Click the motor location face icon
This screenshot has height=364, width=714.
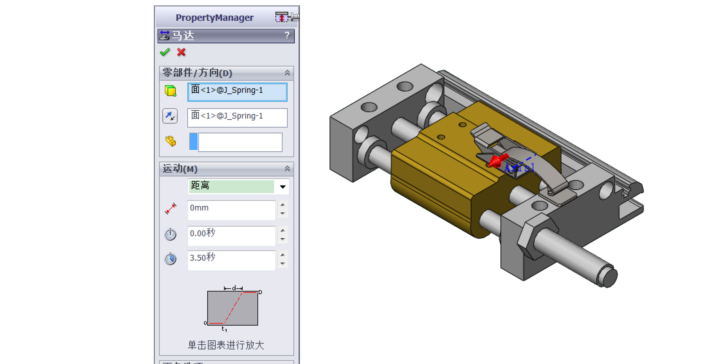(170, 91)
